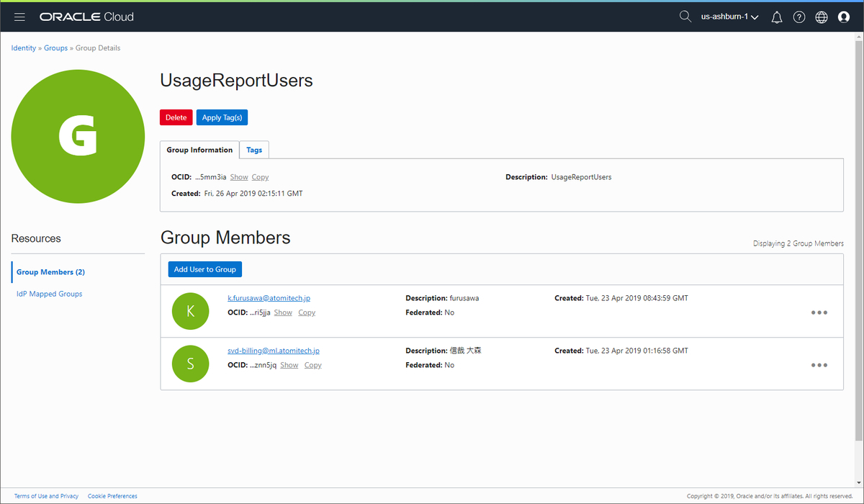Open the language globe icon
Image resolution: width=864 pixels, height=504 pixels.
pos(822,17)
